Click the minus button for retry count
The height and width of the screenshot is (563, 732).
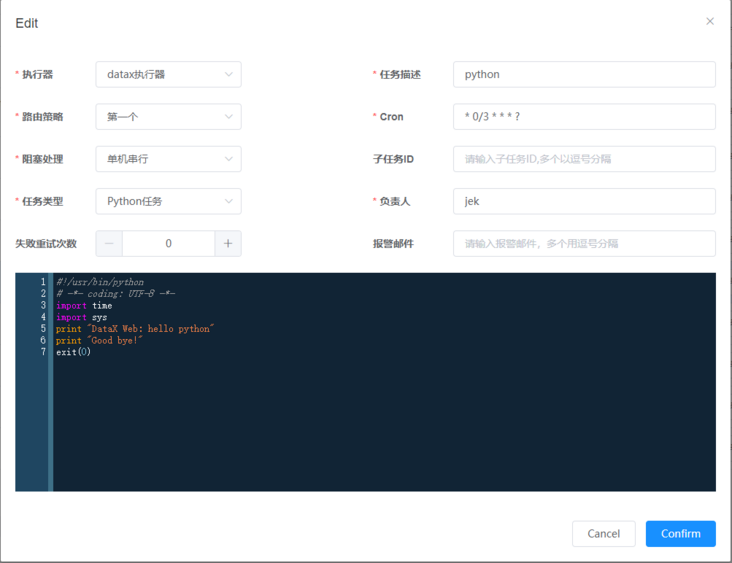[109, 243]
